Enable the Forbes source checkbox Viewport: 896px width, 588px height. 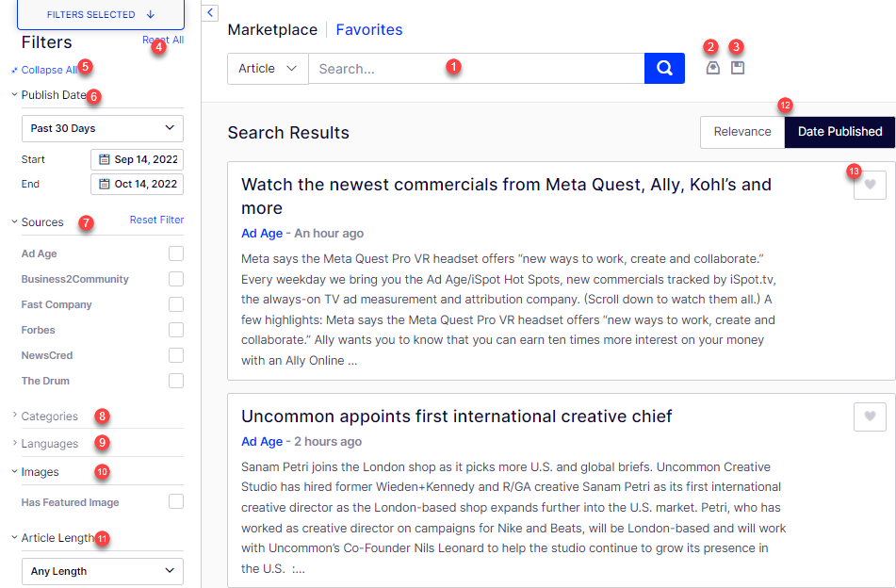[176, 330]
